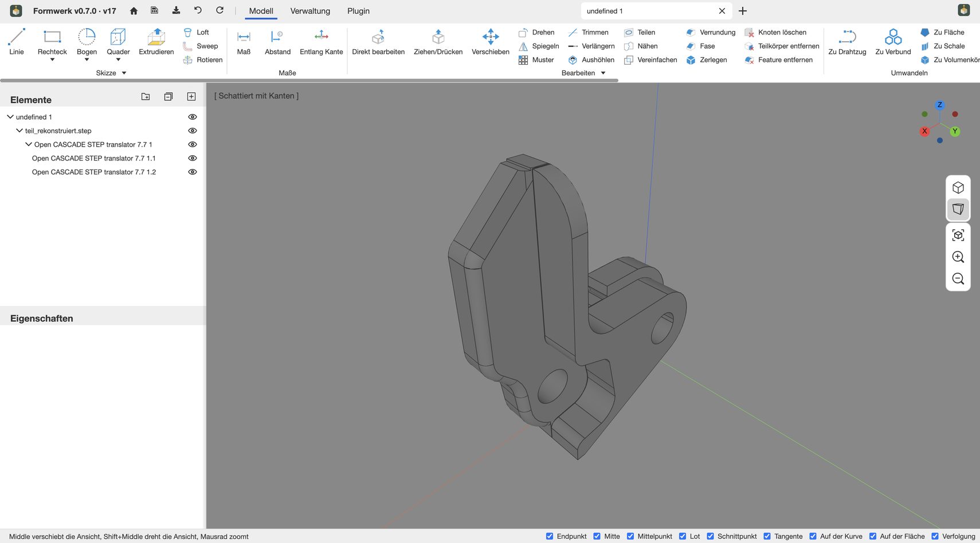Click the Zu Verbund tool

point(893,42)
